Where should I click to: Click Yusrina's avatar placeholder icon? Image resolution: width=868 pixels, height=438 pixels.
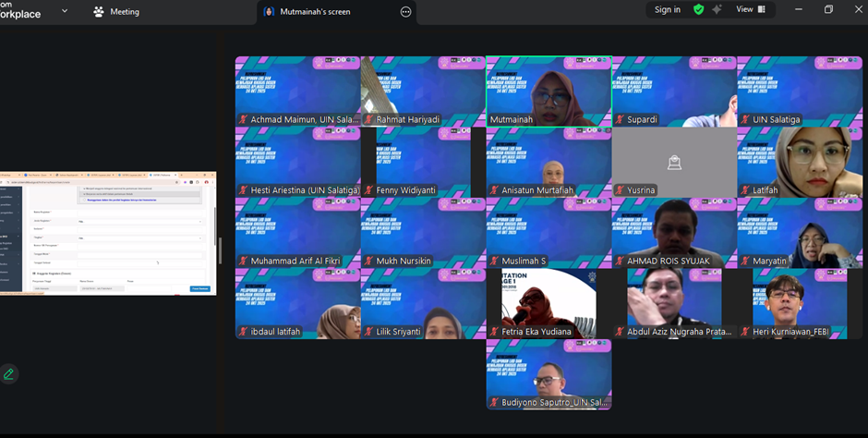coord(674,163)
